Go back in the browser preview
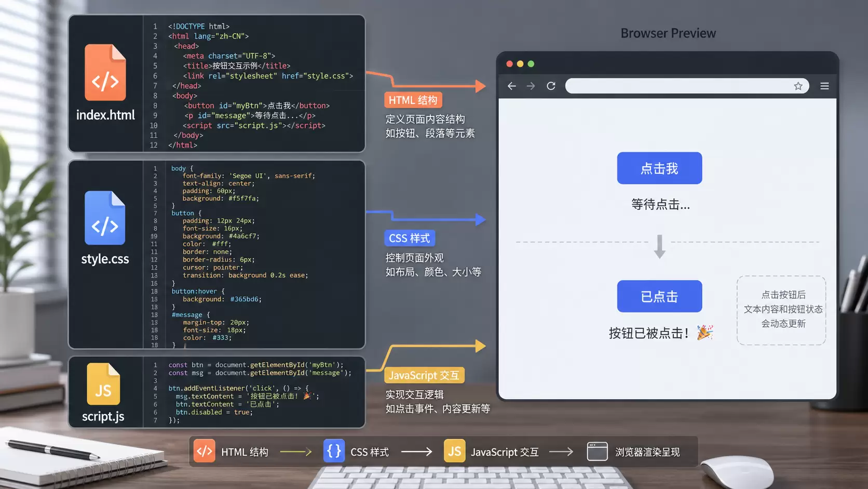 click(512, 86)
